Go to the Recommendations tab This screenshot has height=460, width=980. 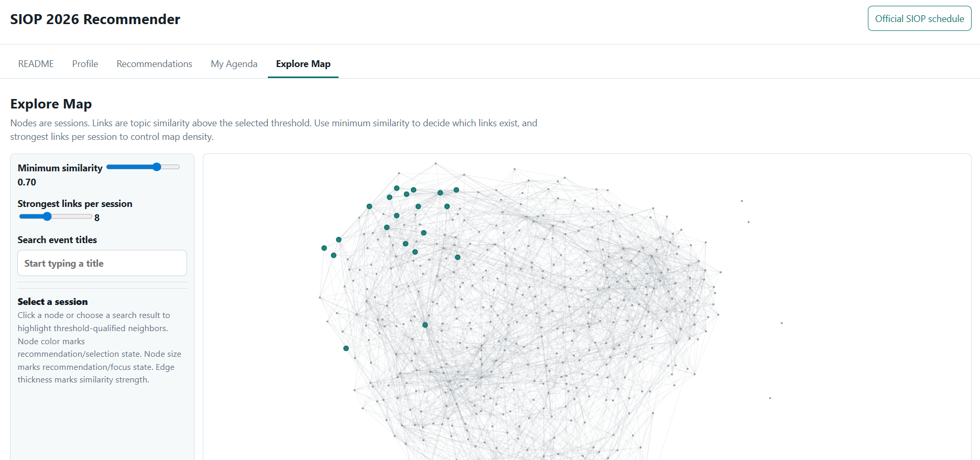click(154, 64)
